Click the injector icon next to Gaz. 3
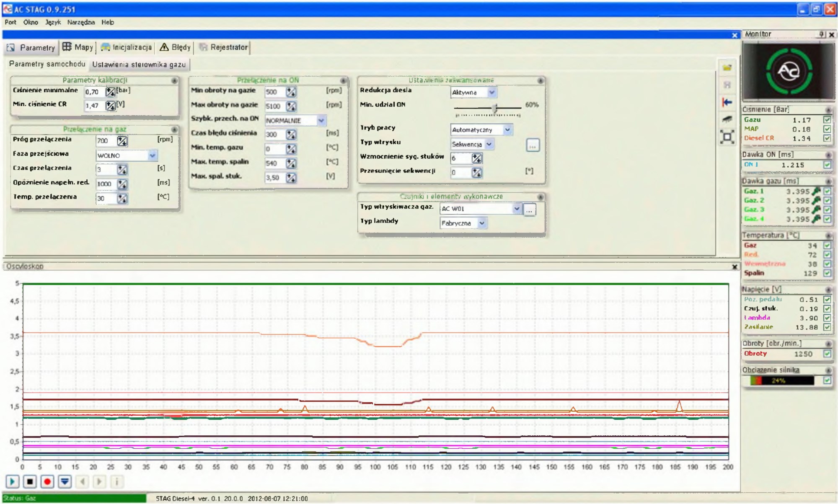Image resolution: width=838 pixels, height=504 pixels. (816, 210)
